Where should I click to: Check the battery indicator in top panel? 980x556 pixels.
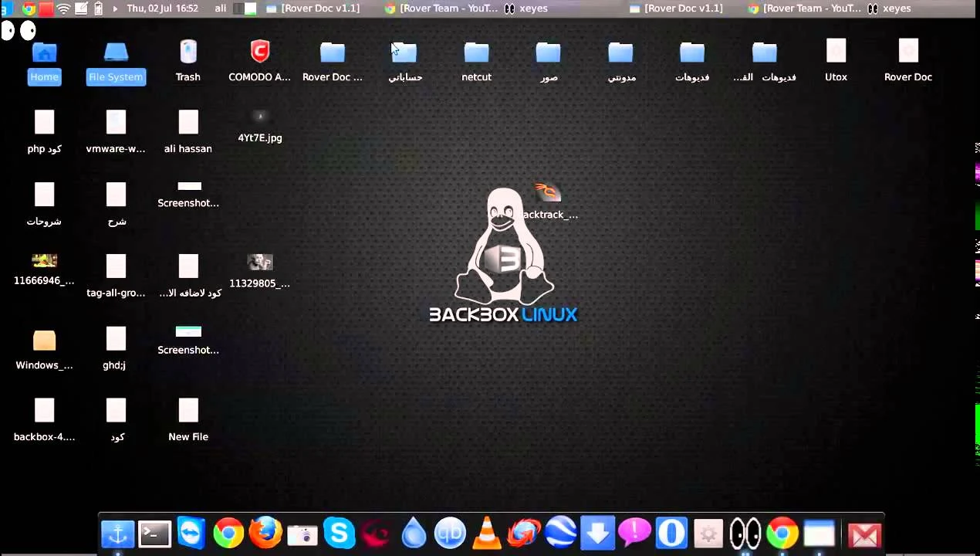tap(98, 8)
